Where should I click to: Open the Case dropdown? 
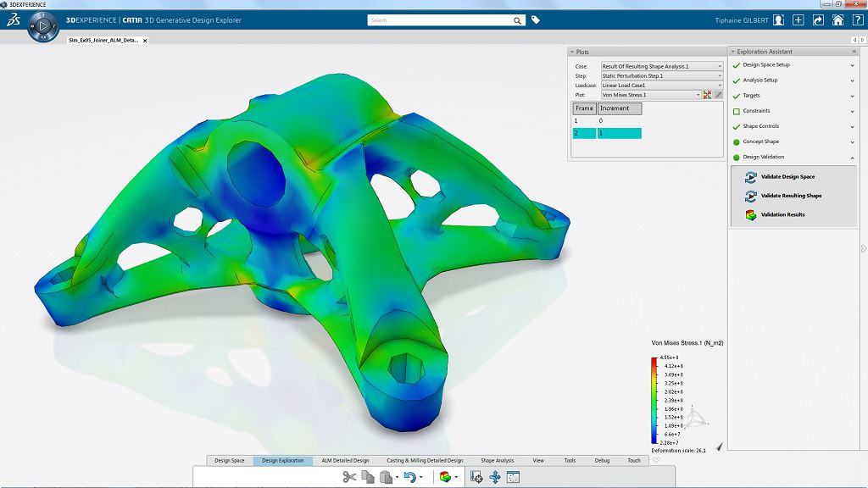661,66
